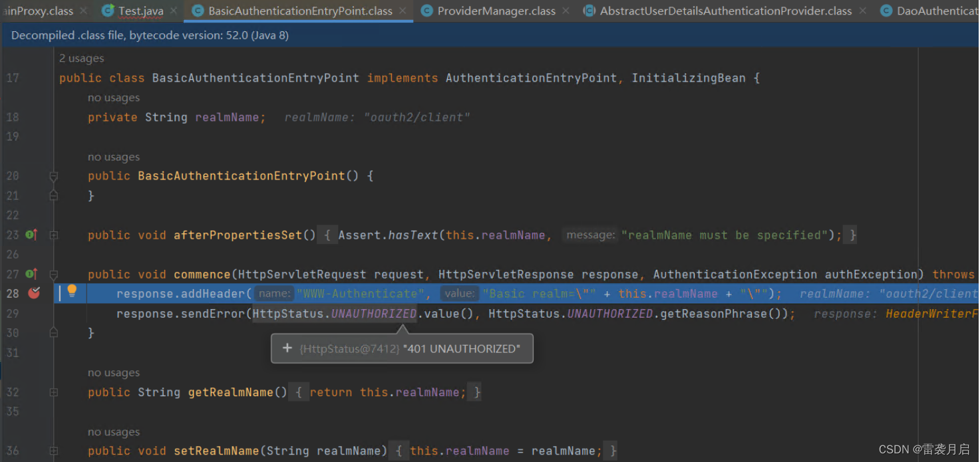Viewport: 980px width, 462px height.
Task: Expand the getRealmName fold on line 32
Action: tap(54, 392)
